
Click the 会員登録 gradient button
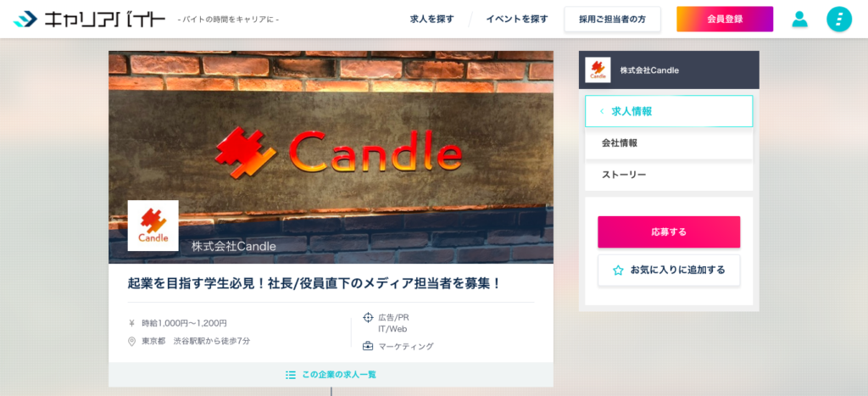click(x=725, y=20)
